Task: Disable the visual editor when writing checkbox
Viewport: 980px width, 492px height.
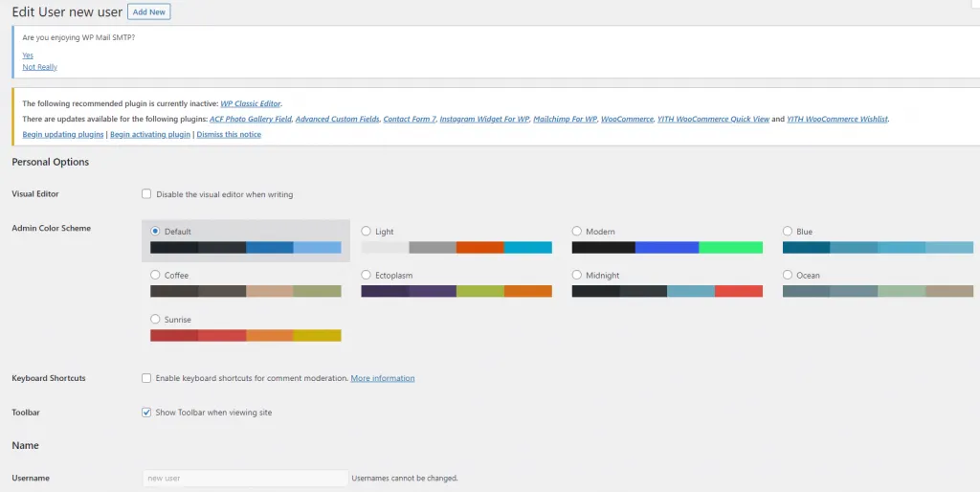Action: tap(146, 194)
